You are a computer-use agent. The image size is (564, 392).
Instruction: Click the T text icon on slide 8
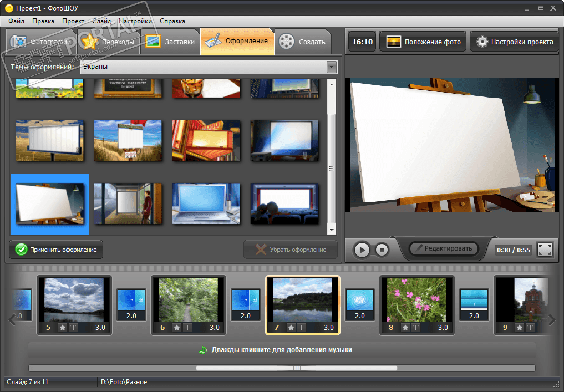(x=416, y=327)
